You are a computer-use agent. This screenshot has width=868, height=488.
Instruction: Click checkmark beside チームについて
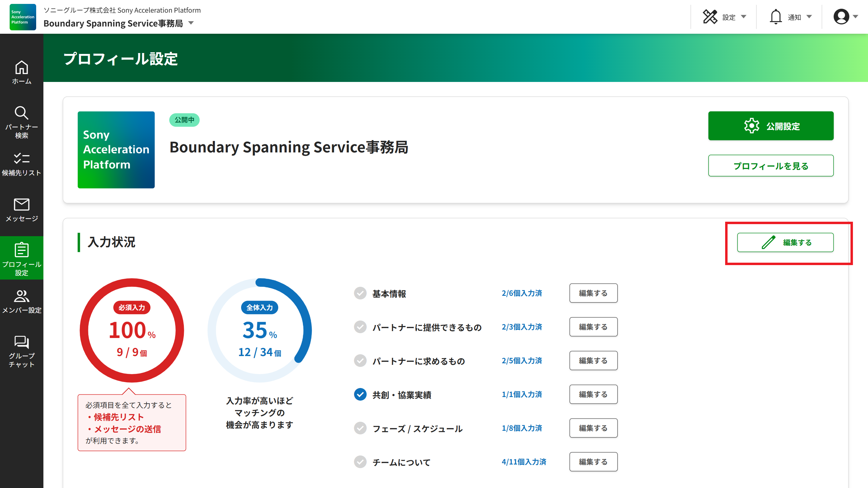[360, 462]
